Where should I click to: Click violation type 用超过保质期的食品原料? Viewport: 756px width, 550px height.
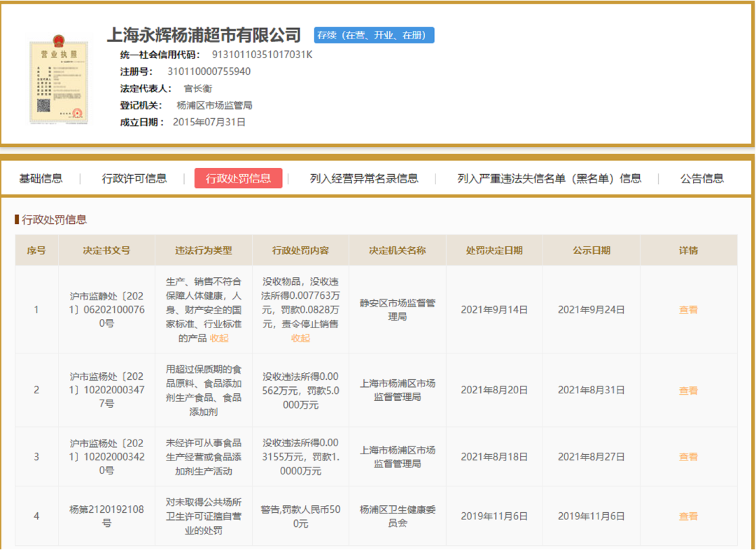(x=204, y=391)
